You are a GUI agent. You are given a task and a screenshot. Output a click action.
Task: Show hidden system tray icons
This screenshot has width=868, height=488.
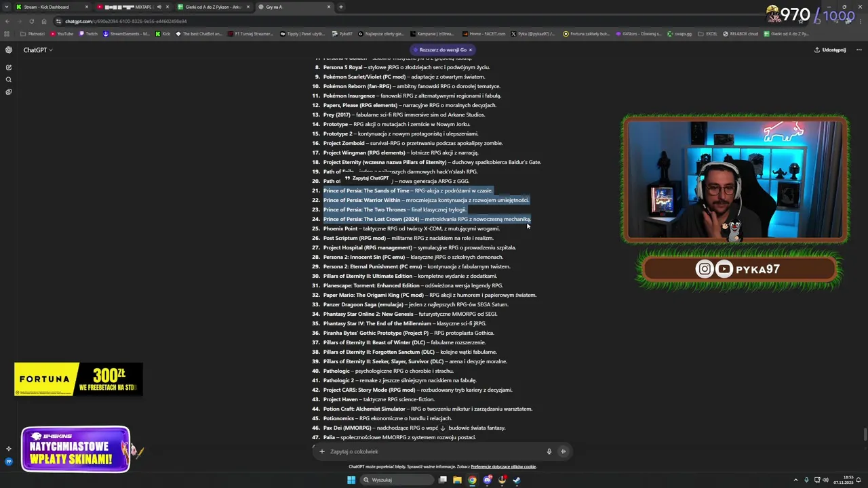(x=795, y=480)
